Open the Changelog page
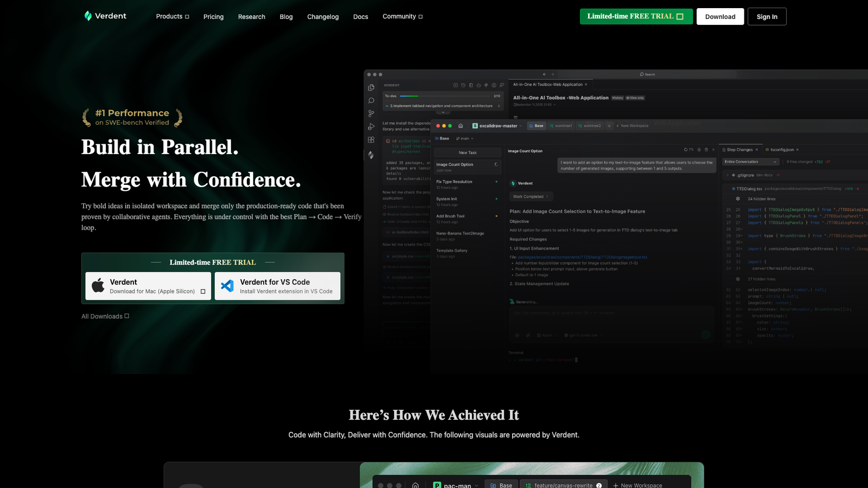Image resolution: width=868 pixels, height=488 pixels. (x=323, y=17)
